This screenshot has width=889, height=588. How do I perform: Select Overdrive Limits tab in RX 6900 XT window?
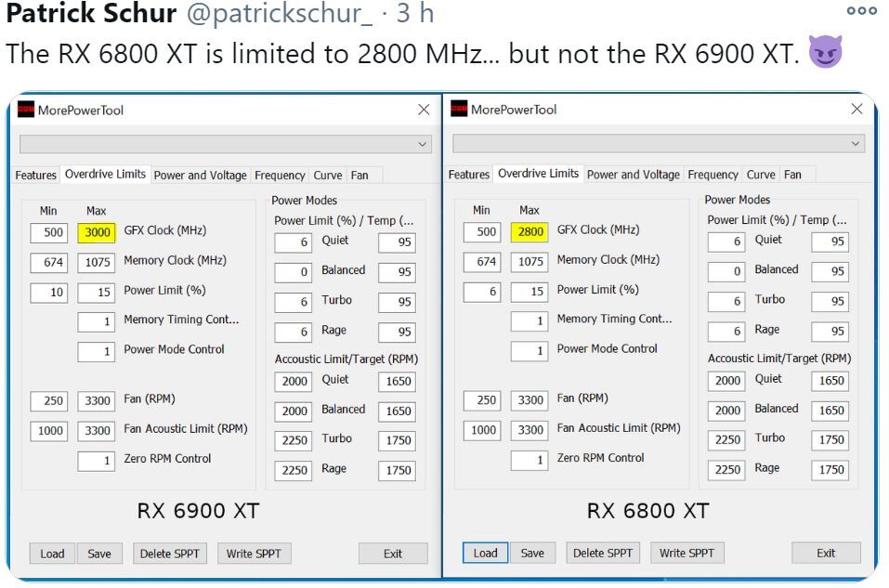[105, 174]
